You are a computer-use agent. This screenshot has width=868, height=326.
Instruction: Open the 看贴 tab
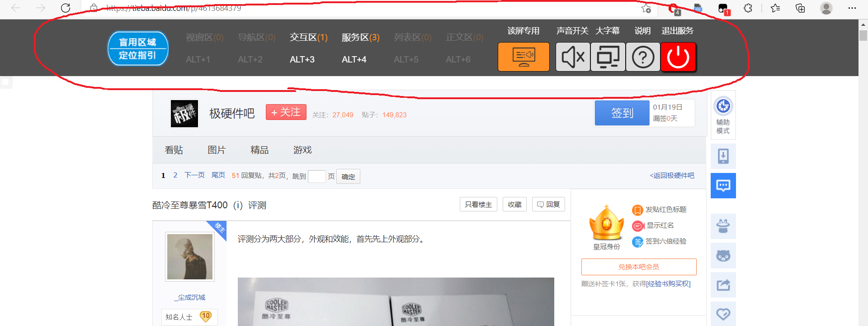coord(174,150)
